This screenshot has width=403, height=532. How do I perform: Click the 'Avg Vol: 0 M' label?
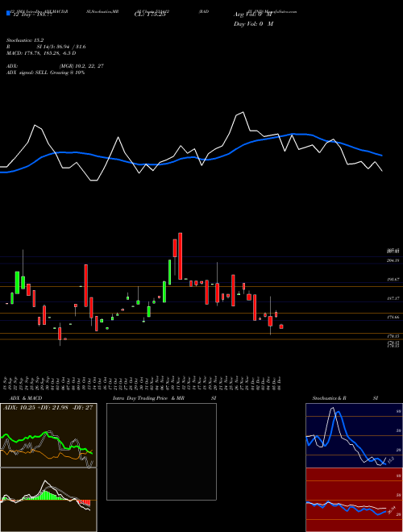pos(253,15)
